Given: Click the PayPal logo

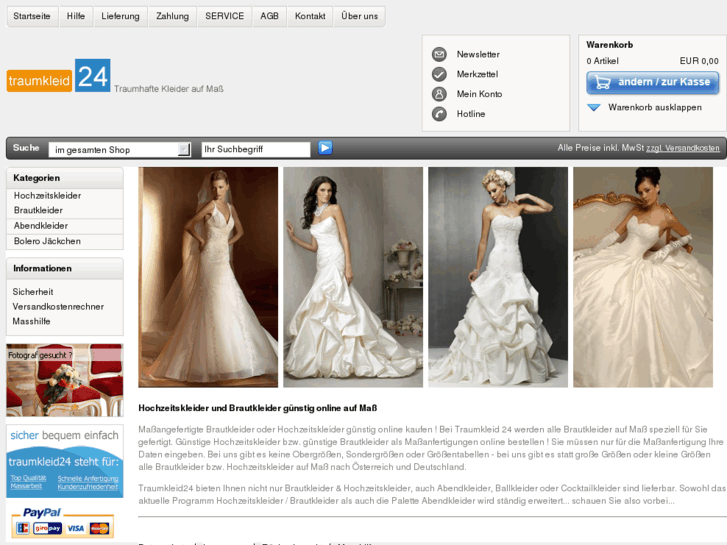Looking at the screenshot, I should (42, 512).
